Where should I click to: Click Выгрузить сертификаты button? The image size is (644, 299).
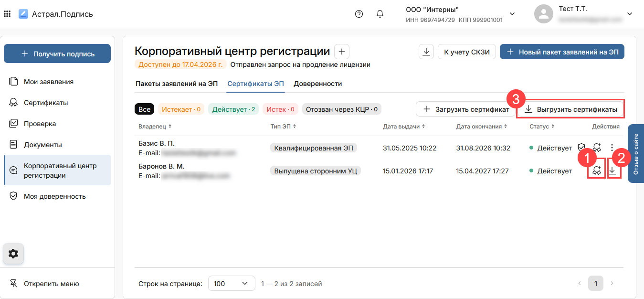pos(571,109)
